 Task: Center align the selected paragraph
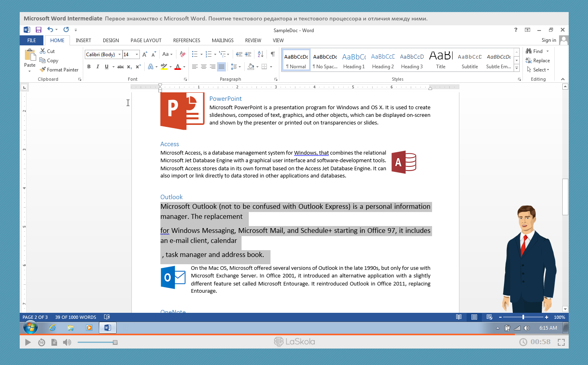pyautogui.click(x=204, y=67)
